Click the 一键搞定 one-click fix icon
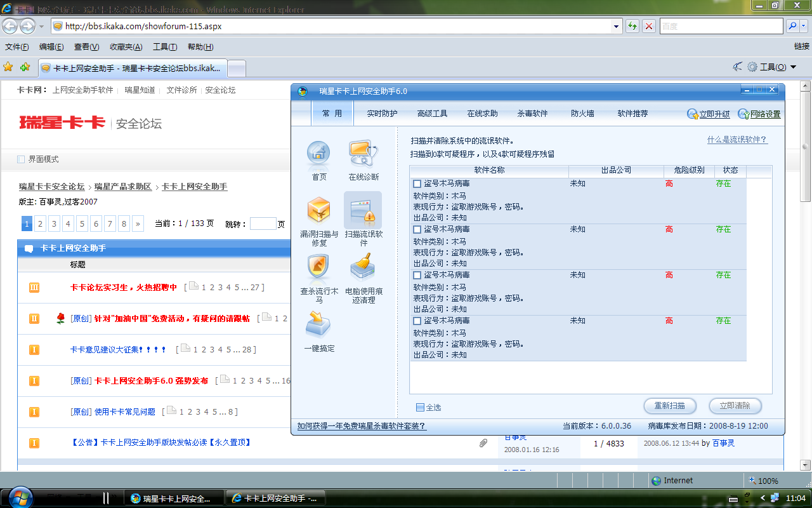The image size is (812, 508). 318,324
